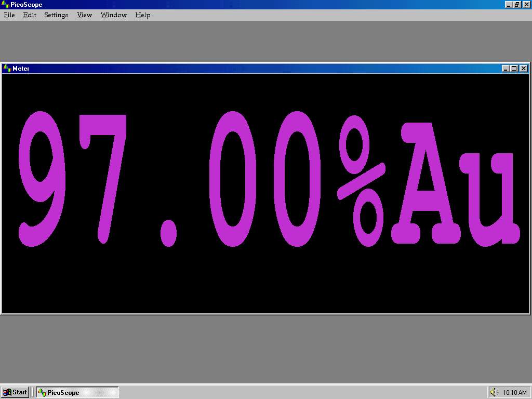
Task: Open the Windows Start menu
Action: coord(15,392)
